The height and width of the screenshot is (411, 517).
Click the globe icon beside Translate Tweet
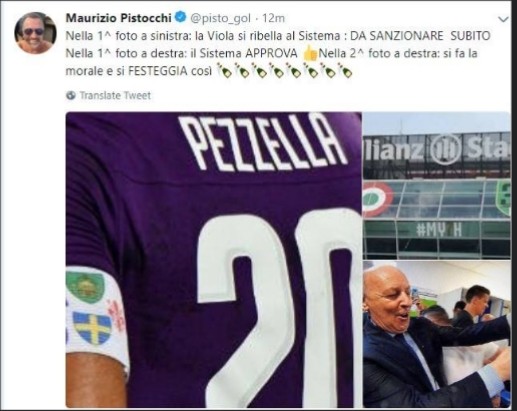coord(71,95)
